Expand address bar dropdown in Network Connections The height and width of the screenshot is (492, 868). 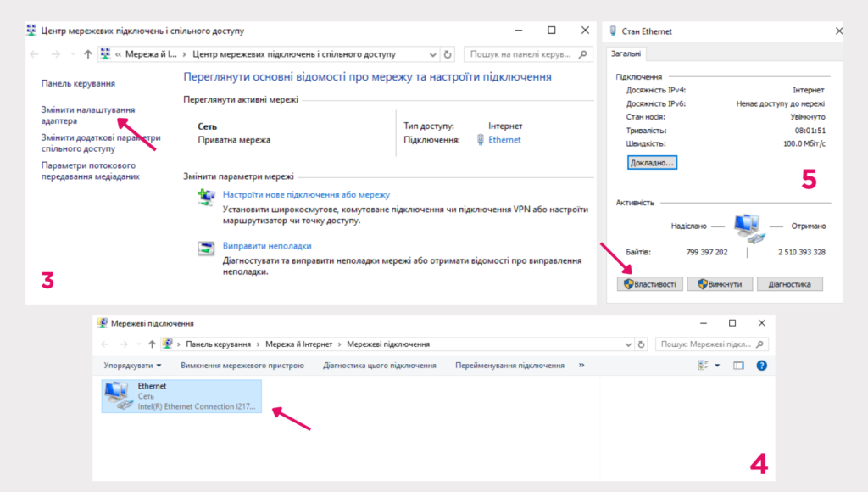coord(628,344)
